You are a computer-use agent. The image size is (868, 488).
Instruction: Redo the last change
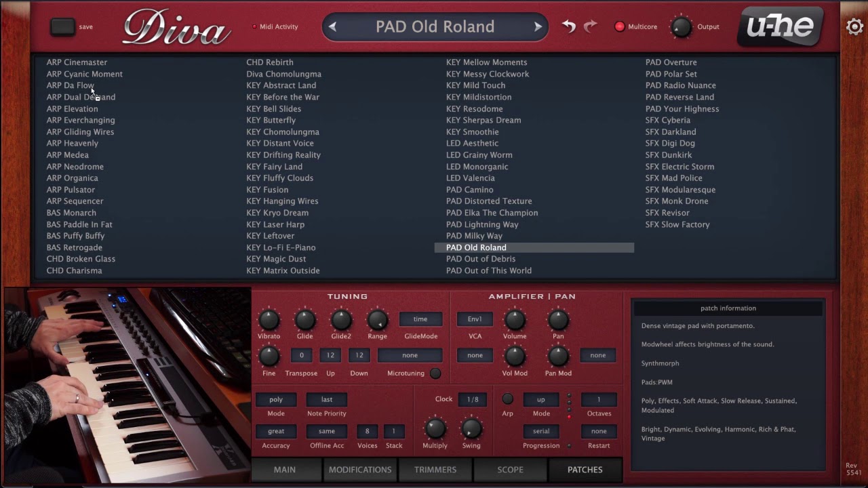591,26
